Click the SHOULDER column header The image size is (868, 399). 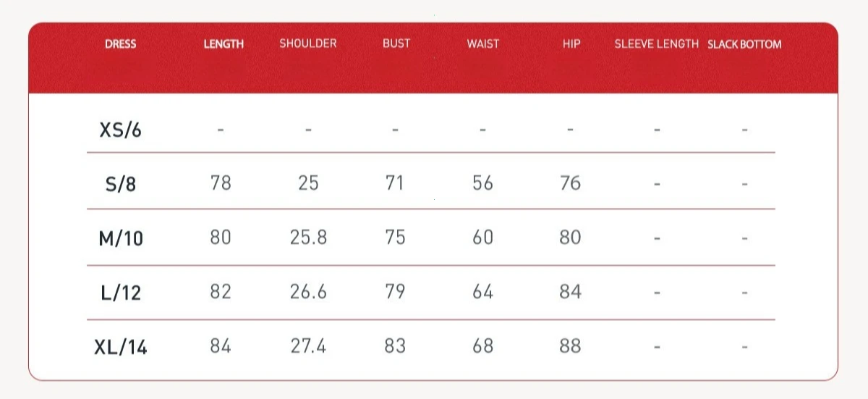tap(308, 43)
